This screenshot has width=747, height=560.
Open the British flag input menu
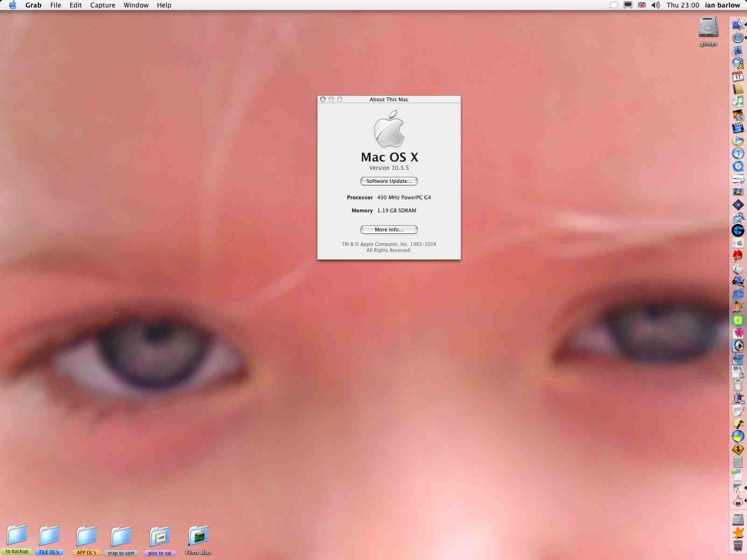point(642,5)
